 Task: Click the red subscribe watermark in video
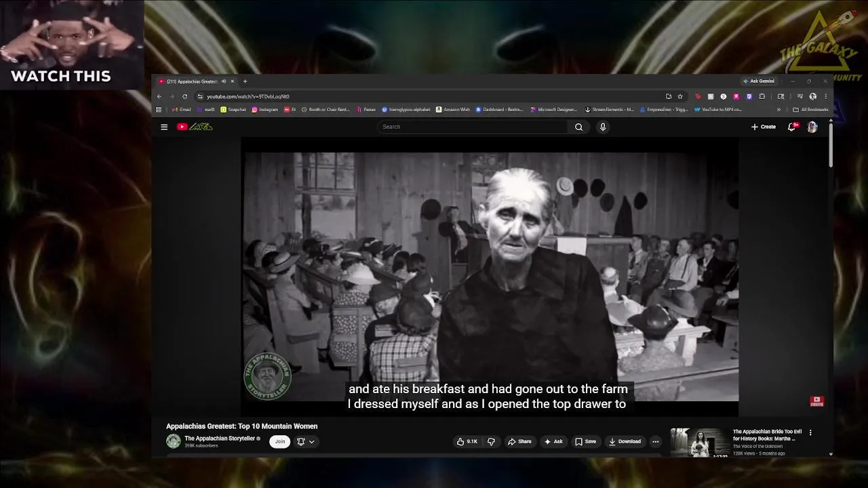[x=817, y=401]
